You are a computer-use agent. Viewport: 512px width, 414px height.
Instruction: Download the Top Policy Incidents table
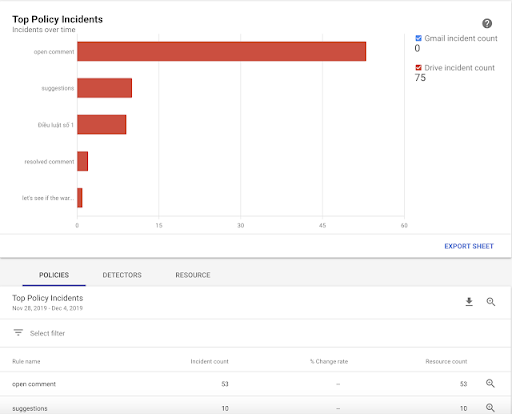[x=469, y=302]
